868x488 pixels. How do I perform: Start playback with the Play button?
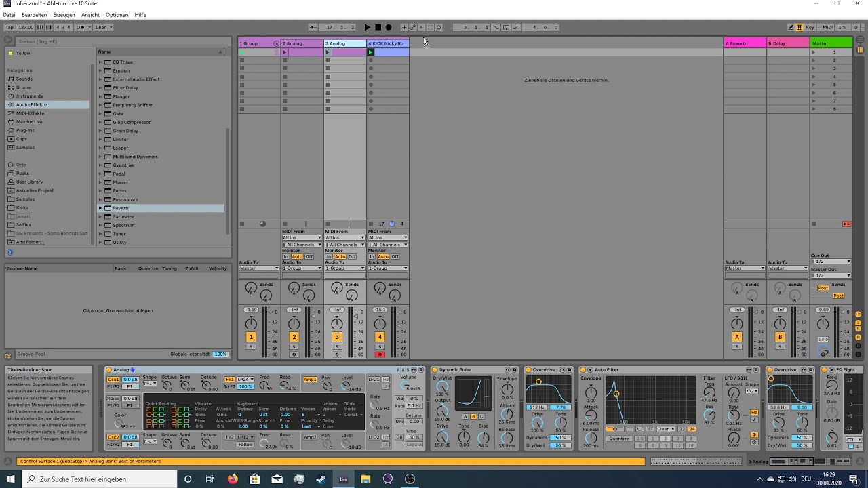tap(368, 27)
